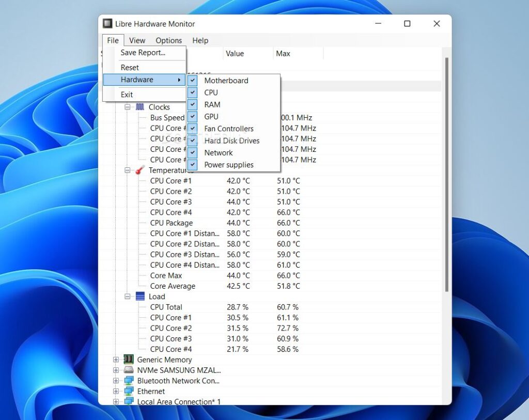Click the Temperatures thermometer icon
Image resolution: width=529 pixels, height=420 pixels.
pyautogui.click(x=139, y=170)
